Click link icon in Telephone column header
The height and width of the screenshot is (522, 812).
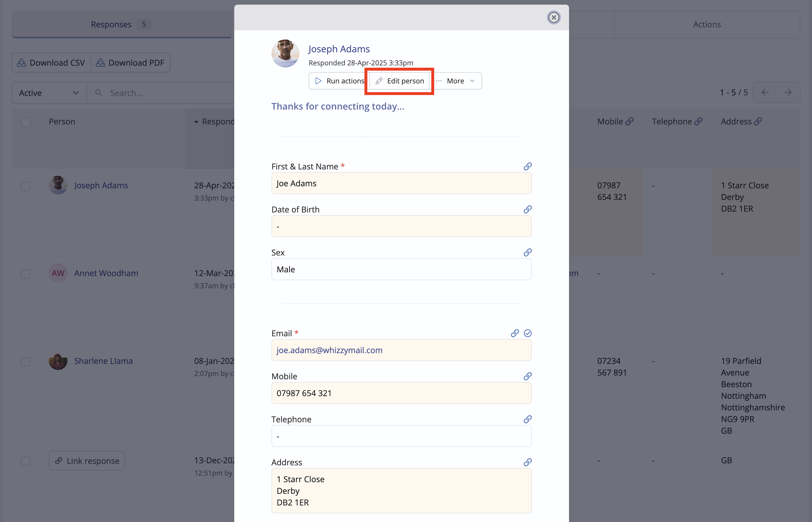698,121
